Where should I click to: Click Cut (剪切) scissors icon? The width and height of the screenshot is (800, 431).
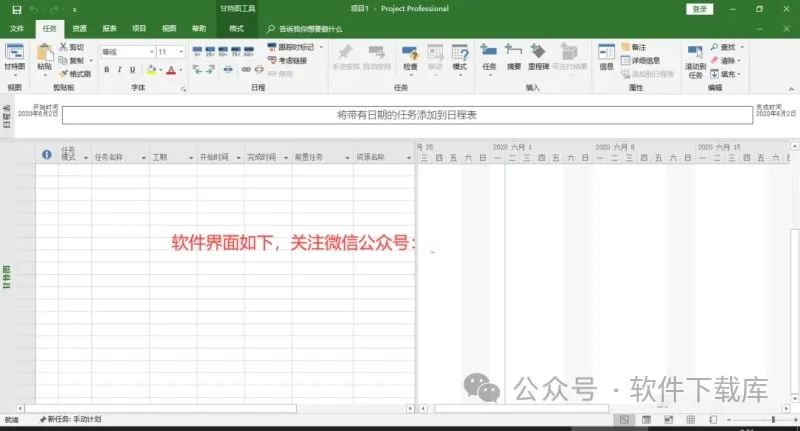point(71,47)
